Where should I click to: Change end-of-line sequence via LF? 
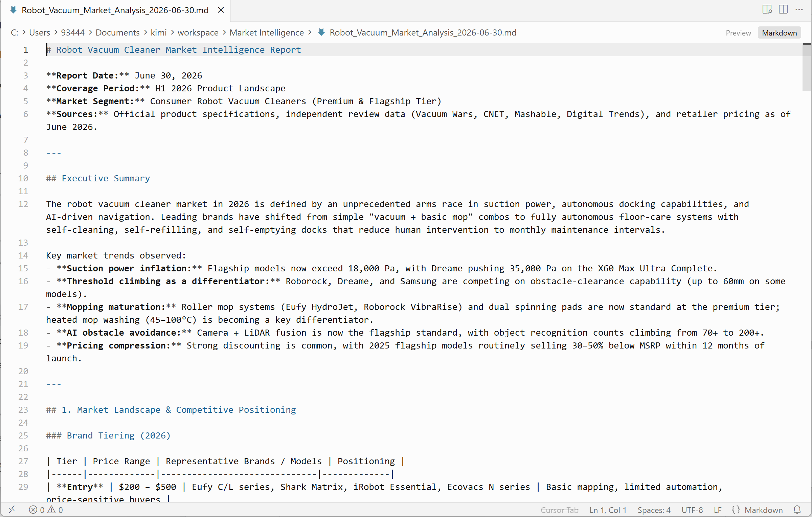coord(718,510)
